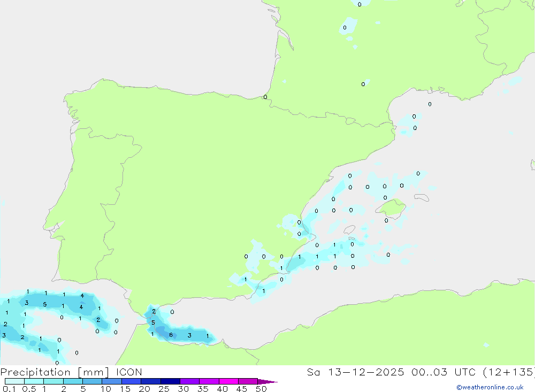Click the arrow tip ending the color scale
Screen dimensions: 535x392
(268, 382)
